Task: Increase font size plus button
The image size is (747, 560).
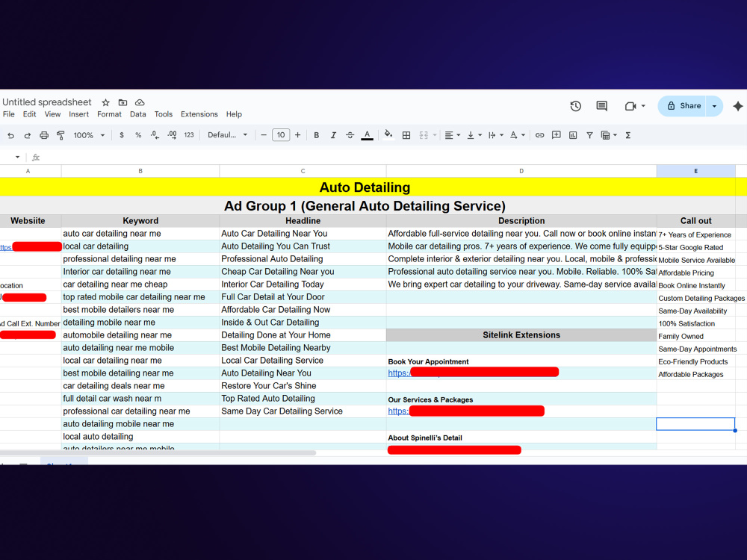Action: [x=298, y=135]
